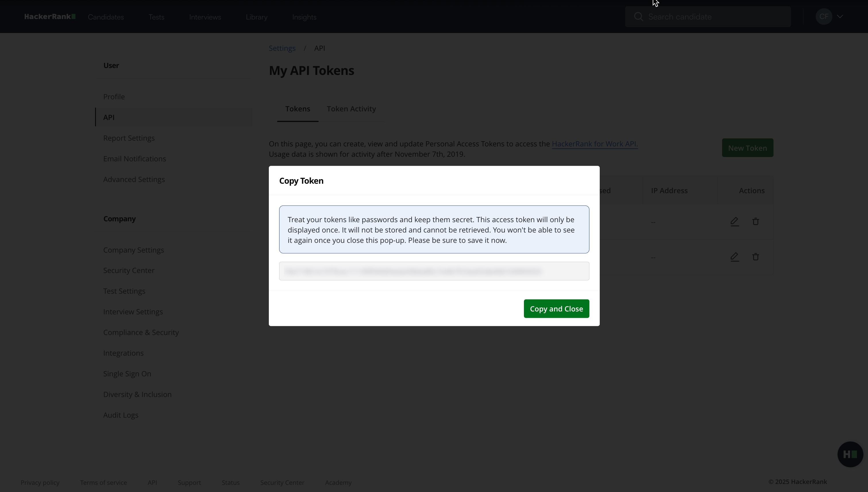Edit the first token row
This screenshot has height=492, width=868.
pyautogui.click(x=734, y=222)
